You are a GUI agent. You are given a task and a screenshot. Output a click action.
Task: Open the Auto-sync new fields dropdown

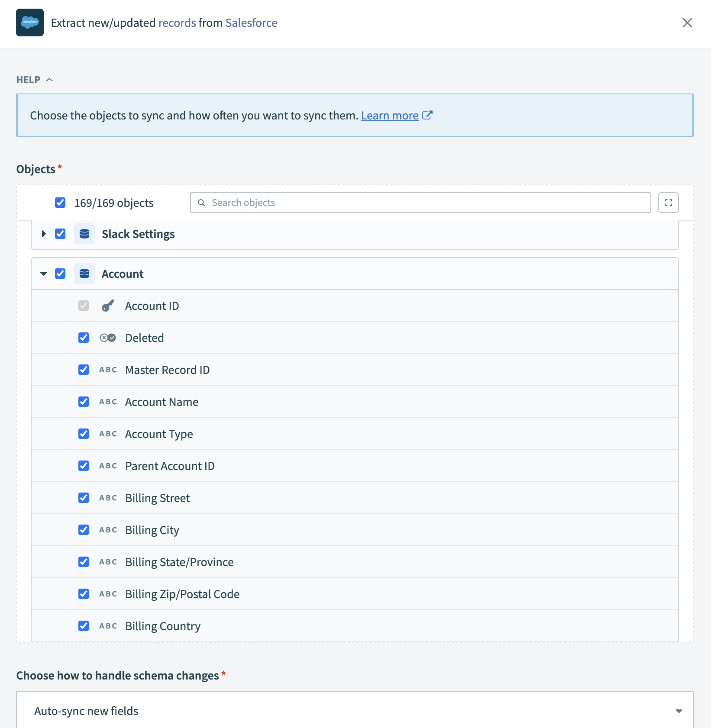354,711
